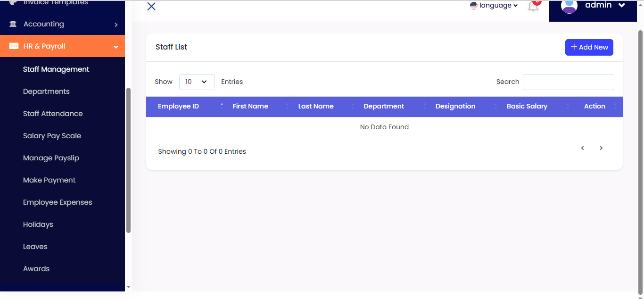Click the Accounting menu label

click(44, 24)
